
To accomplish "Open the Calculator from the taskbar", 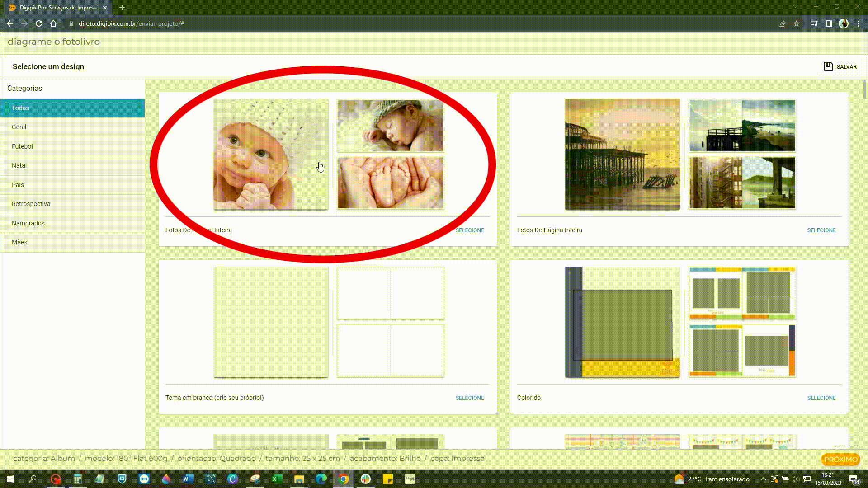I will pyautogui.click(x=78, y=479).
